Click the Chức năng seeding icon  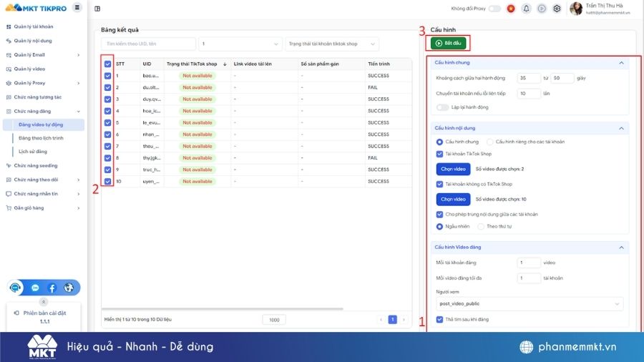(9, 166)
